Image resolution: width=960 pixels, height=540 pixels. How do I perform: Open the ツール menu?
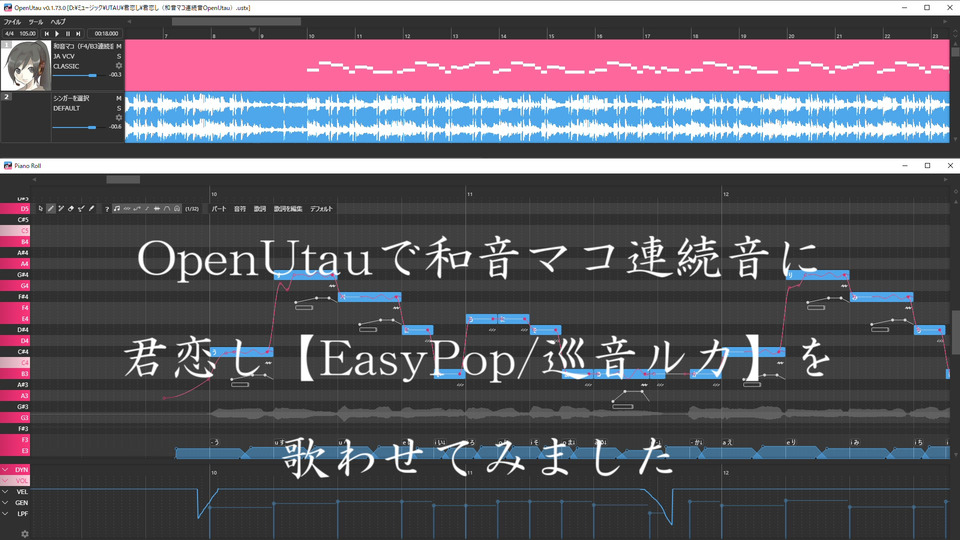coord(36,22)
